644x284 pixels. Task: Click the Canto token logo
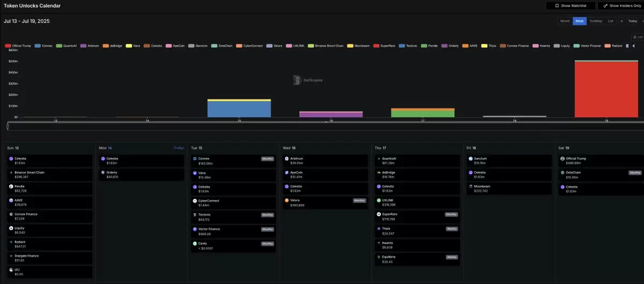[x=195, y=243]
